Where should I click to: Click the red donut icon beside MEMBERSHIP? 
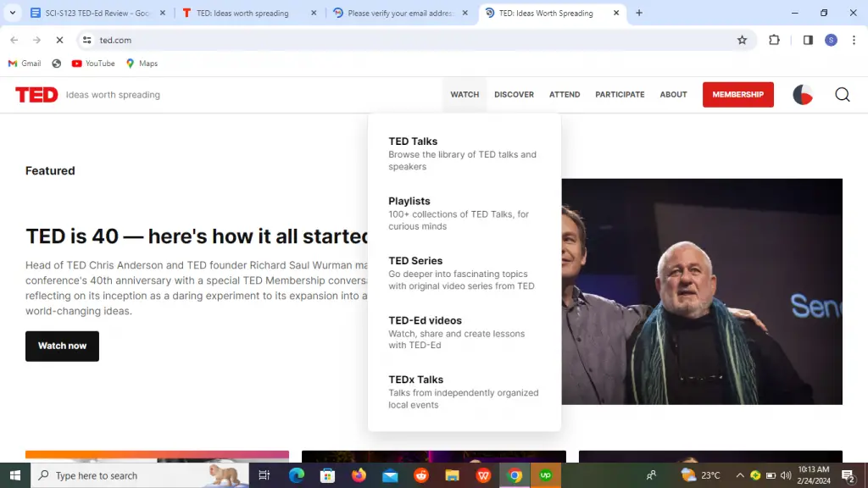[802, 94]
